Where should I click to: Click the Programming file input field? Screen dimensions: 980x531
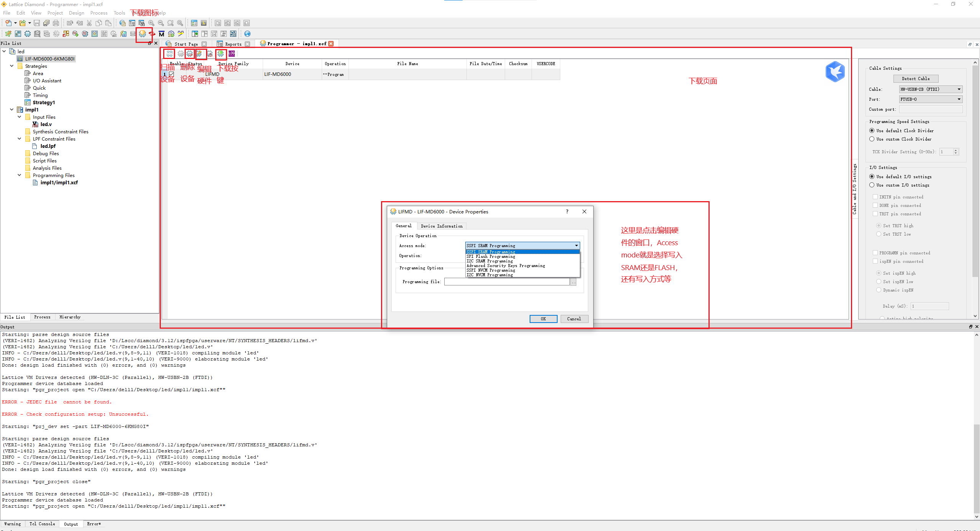click(507, 282)
